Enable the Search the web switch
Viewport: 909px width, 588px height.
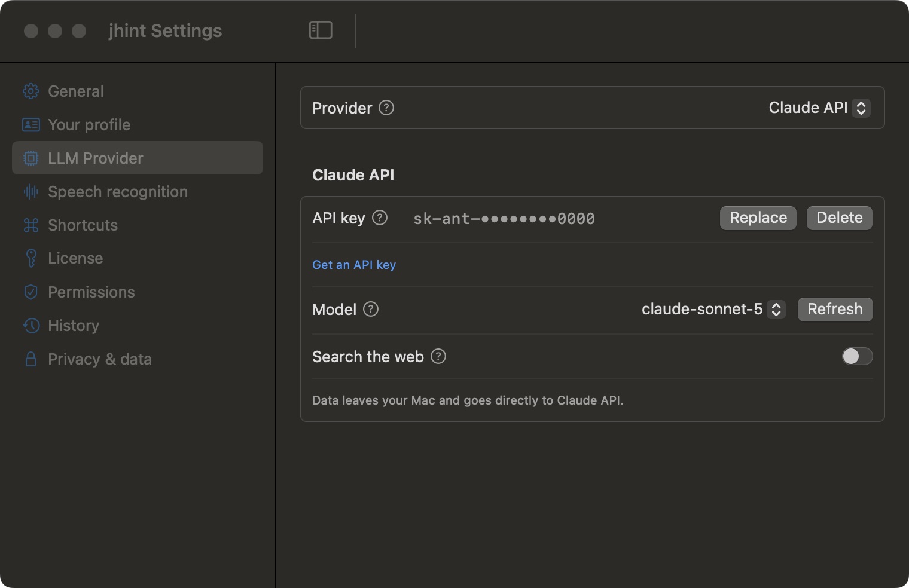[857, 356]
